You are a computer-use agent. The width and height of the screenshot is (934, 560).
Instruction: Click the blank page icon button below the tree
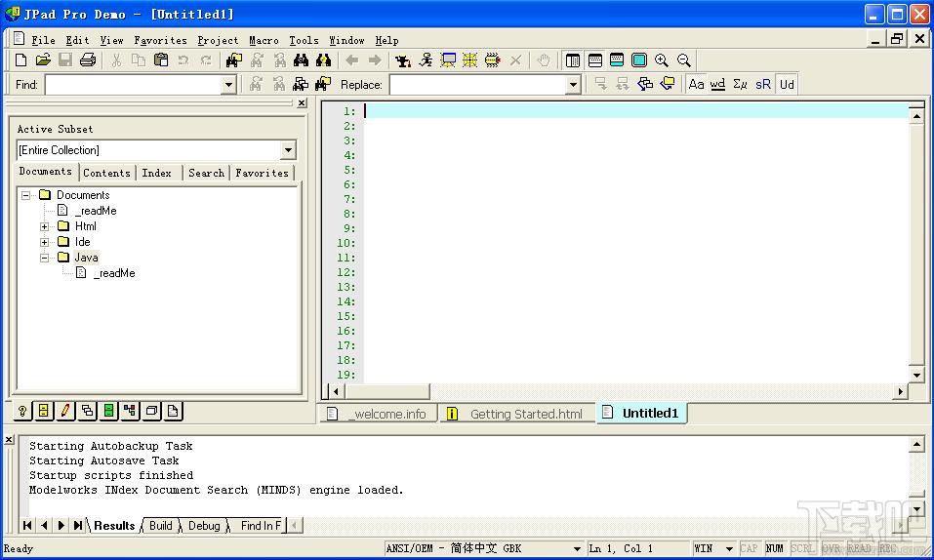pos(173,411)
